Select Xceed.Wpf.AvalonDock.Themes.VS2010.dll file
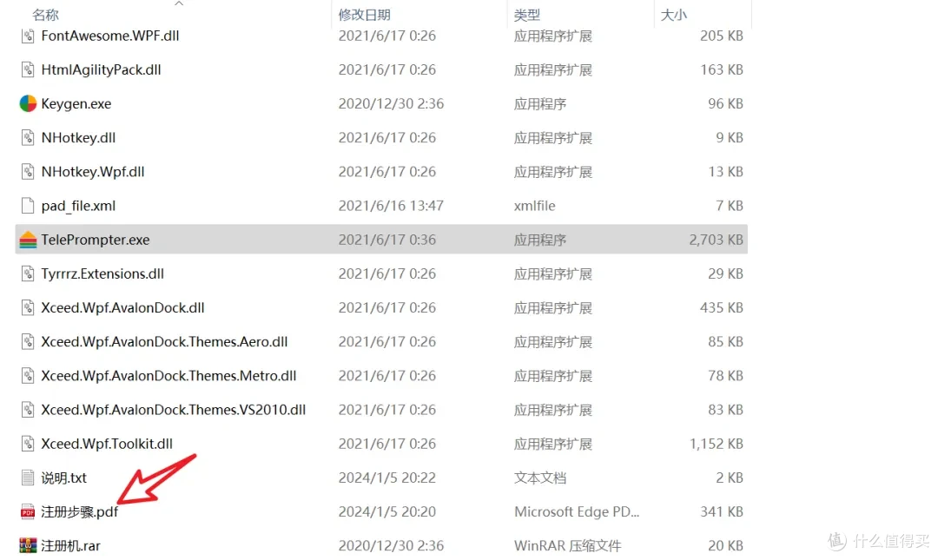 pos(174,410)
